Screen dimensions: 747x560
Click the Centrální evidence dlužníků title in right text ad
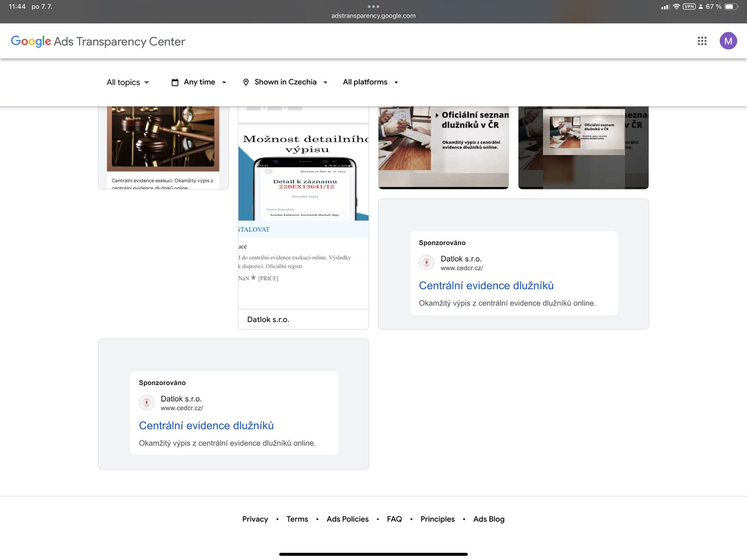tap(486, 285)
